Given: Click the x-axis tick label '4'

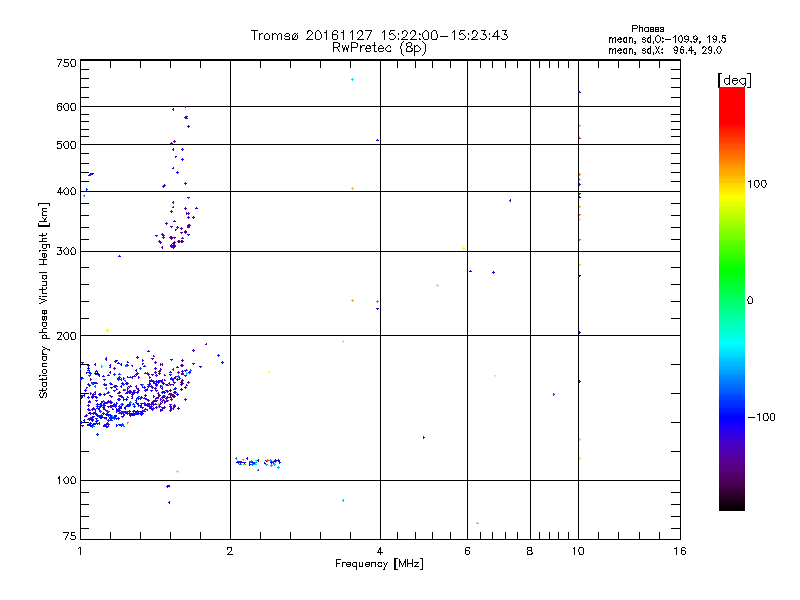Looking at the screenshot, I should [380, 551].
